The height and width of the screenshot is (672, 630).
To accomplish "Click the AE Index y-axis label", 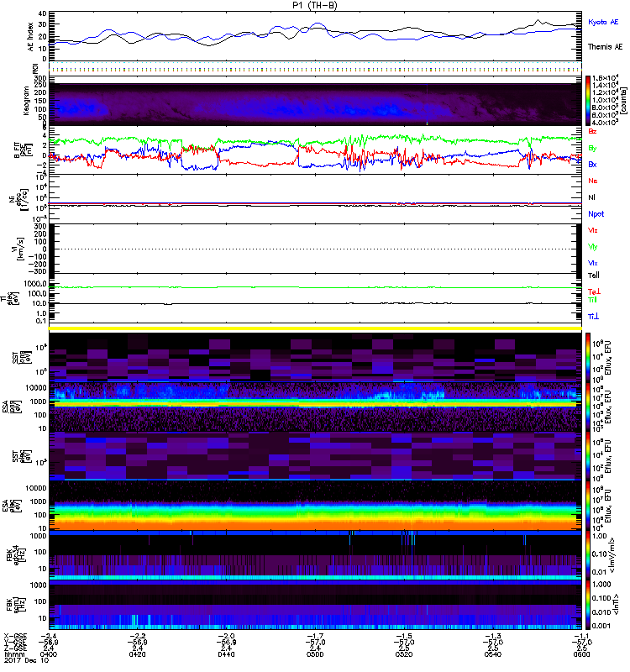I will click(31, 36).
